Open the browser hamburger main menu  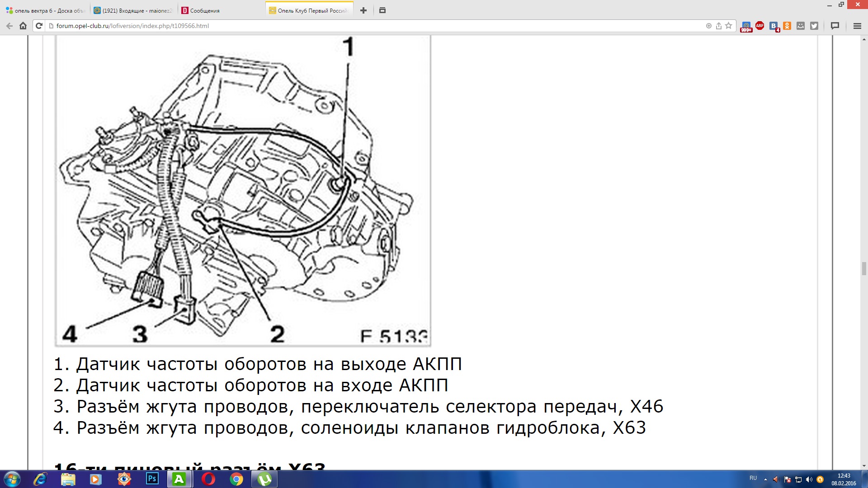coord(857,26)
